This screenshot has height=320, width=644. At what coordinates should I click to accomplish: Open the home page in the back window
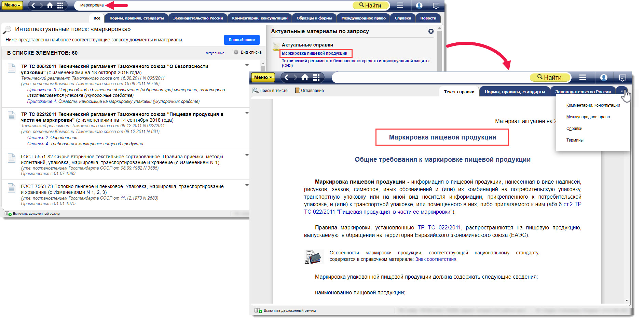coord(50,5)
